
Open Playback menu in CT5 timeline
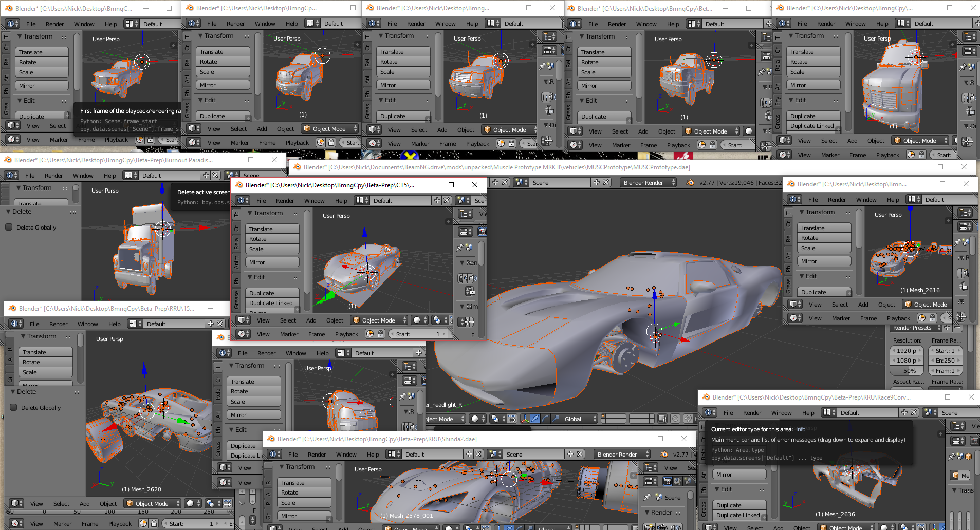tap(346, 334)
